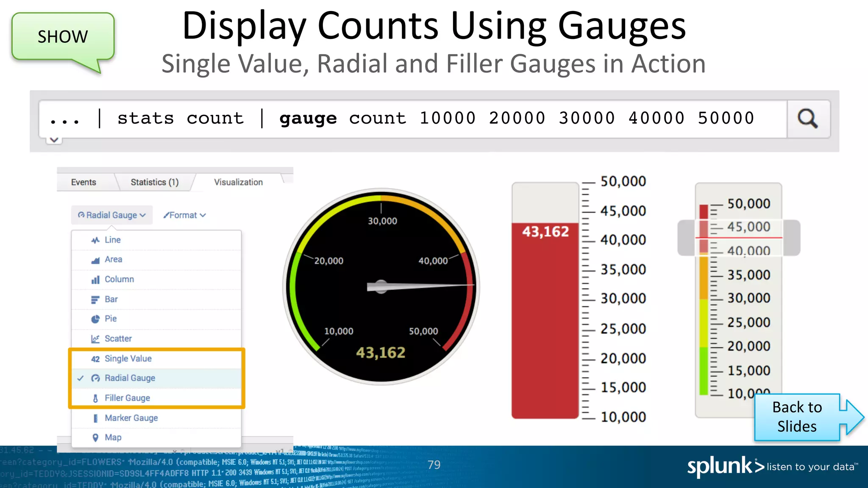Click into the search query field
Viewport: 868px width, 488px height.
coord(413,119)
